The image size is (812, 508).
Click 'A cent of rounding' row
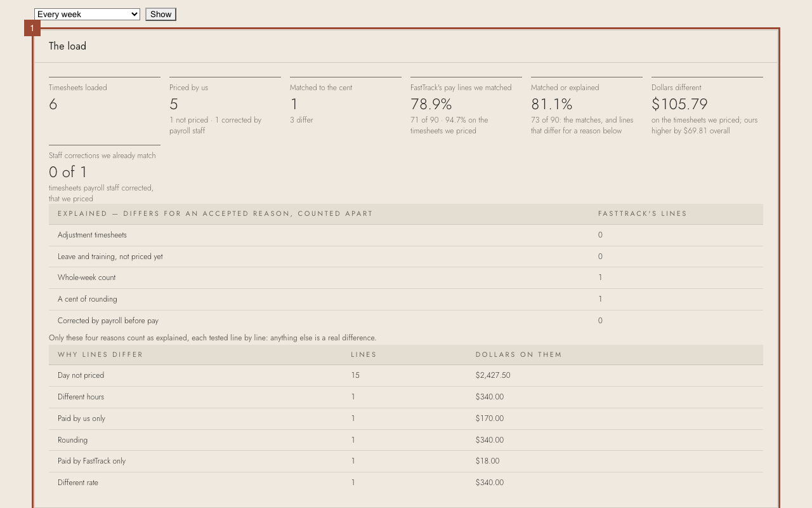(x=406, y=299)
